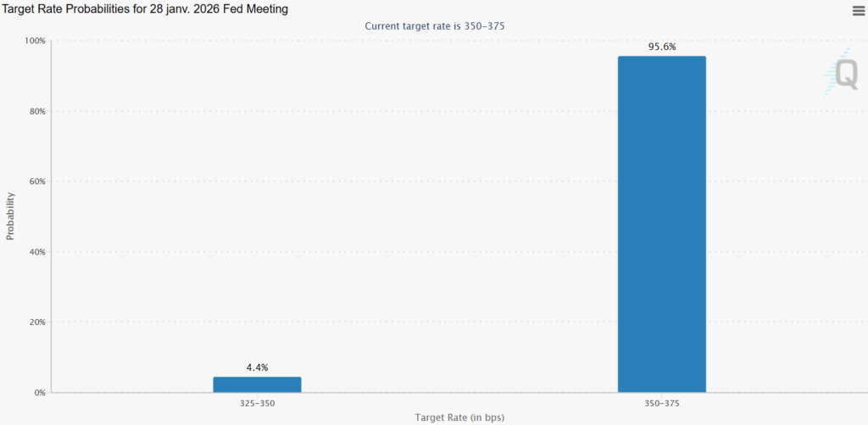Click the 95.6% data label
Viewport: 868px width, 425px height.
pos(662,48)
